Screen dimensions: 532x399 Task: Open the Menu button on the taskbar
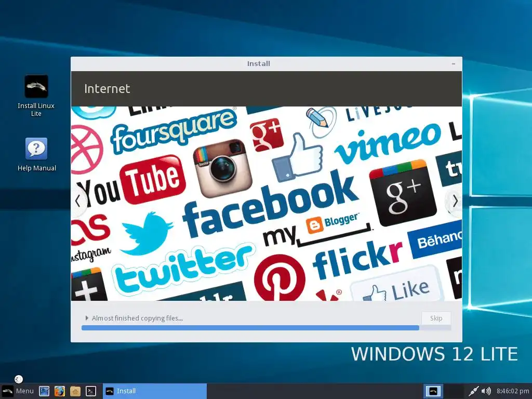(x=18, y=391)
